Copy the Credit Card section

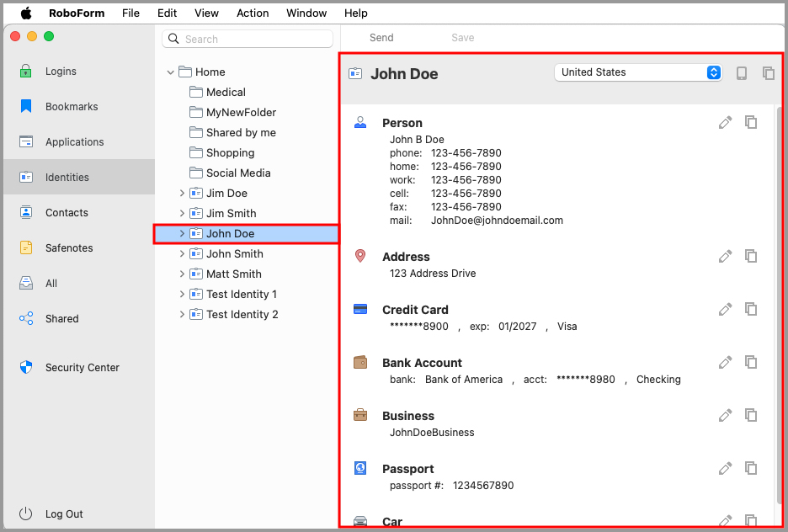(751, 309)
